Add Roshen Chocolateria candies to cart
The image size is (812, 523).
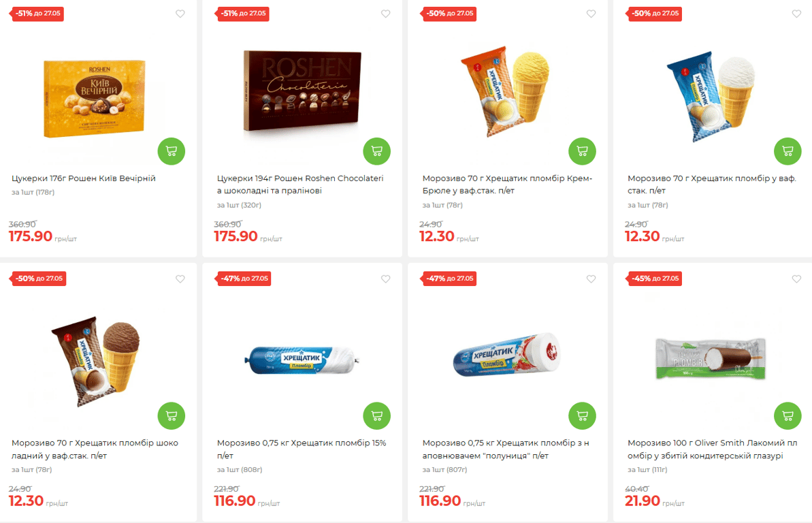pos(377,151)
